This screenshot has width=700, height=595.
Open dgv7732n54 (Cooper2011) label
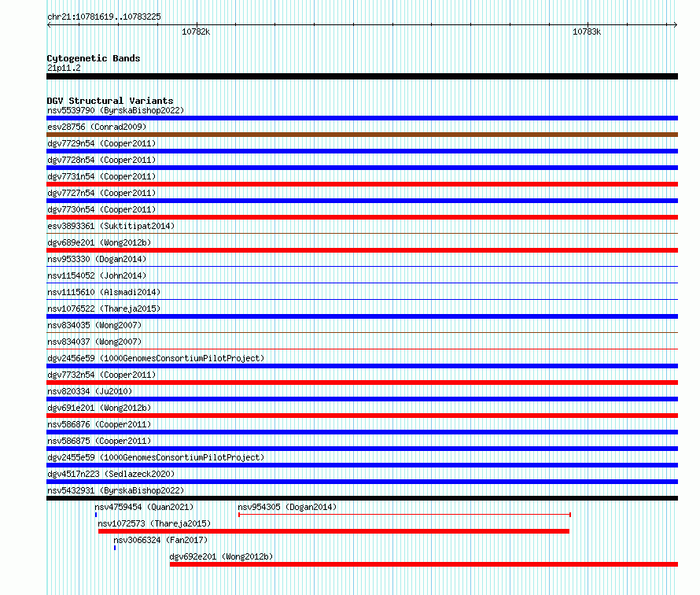pos(101,375)
